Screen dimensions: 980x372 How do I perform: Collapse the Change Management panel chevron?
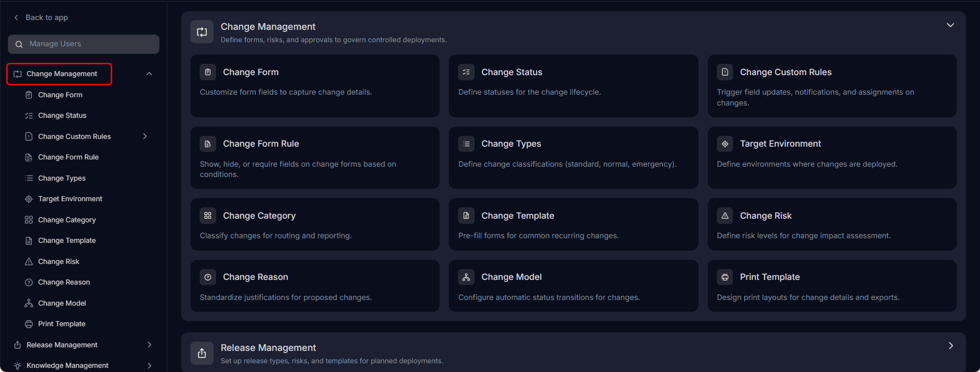950,25
